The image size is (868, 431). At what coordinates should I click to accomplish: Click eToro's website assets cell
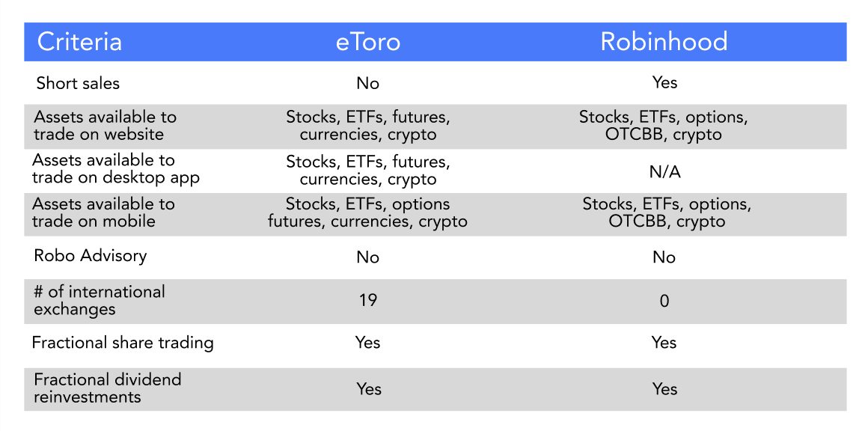click(368, 126)
